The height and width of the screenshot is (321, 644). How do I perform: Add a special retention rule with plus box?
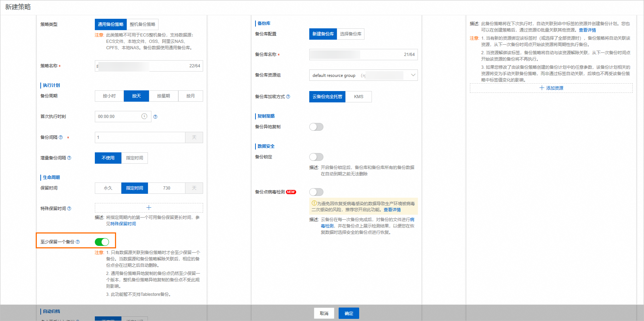[x=149, y=208]
